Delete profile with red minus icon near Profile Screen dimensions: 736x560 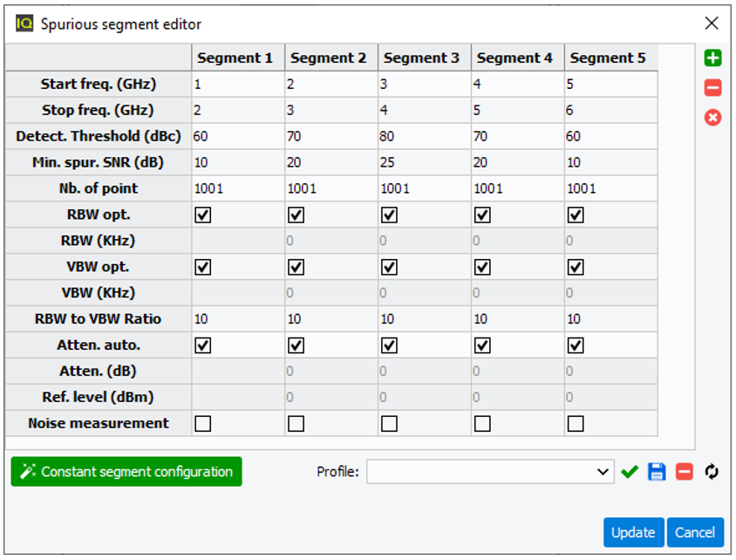point(685,471)
